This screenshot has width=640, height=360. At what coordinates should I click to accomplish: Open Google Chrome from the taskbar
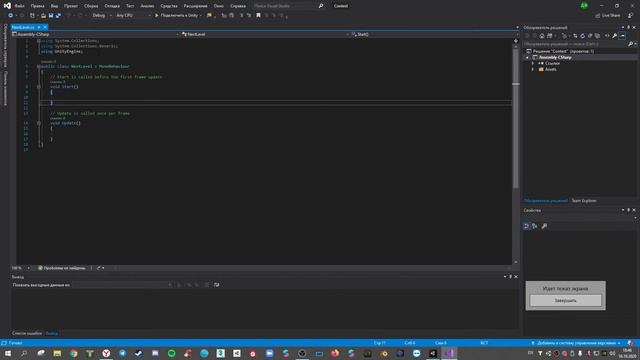point(73,353)
